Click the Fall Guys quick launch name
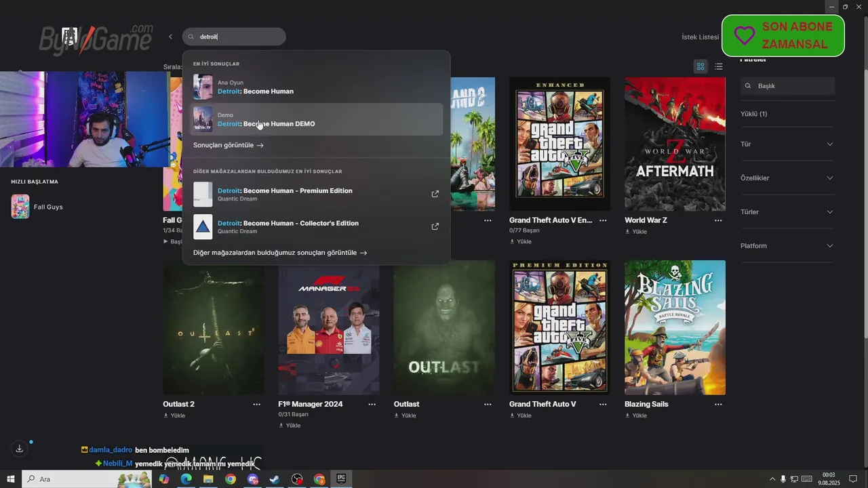The width and height of the screenshot is (868, 488). click(48, 207)
